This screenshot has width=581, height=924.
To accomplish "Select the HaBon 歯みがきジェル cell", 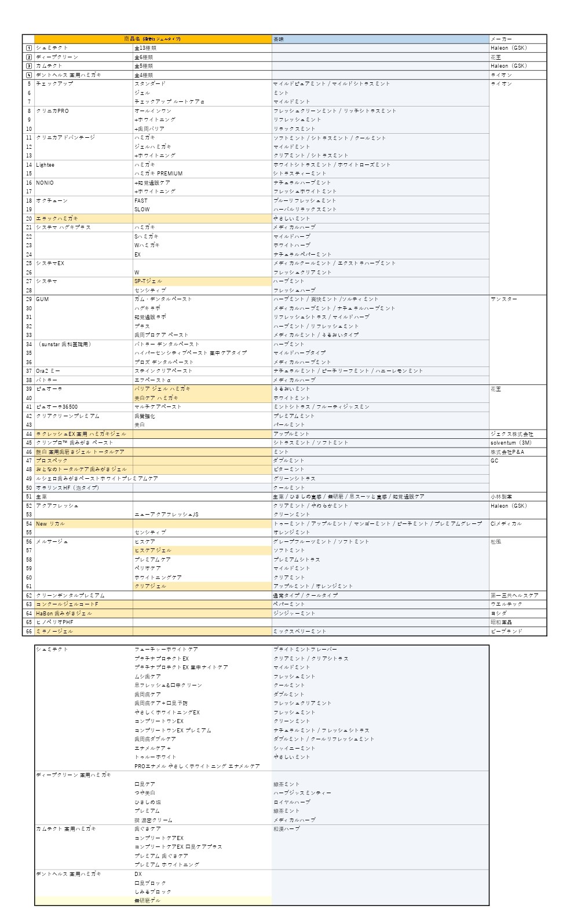I will click(x=83, y=614).
